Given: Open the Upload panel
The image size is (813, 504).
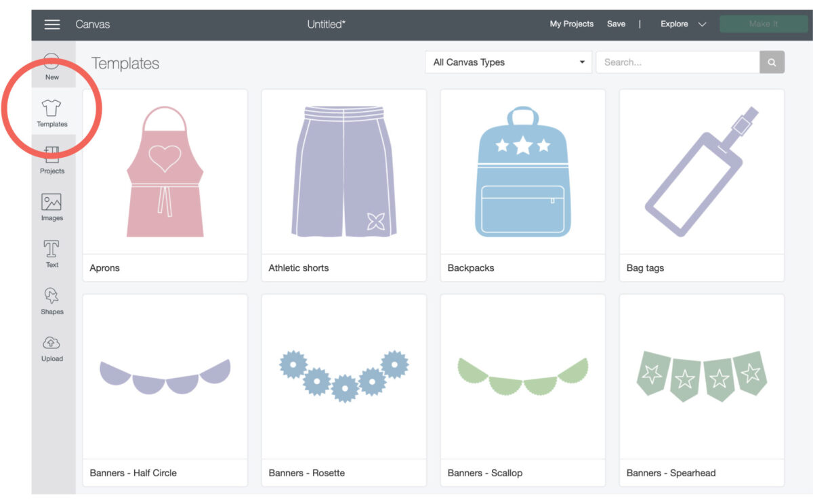Looking at the screenshot, I should pyautogui.click(x=52, y=349).
